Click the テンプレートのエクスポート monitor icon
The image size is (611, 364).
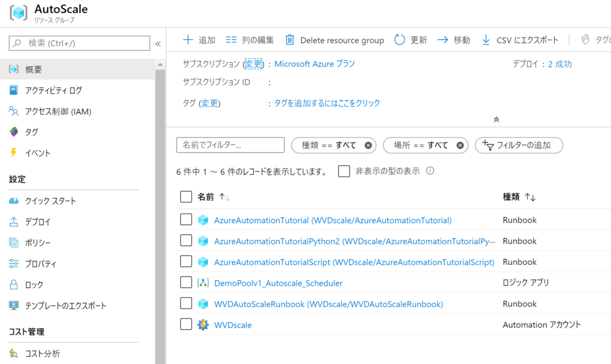(x=14, y=306)
